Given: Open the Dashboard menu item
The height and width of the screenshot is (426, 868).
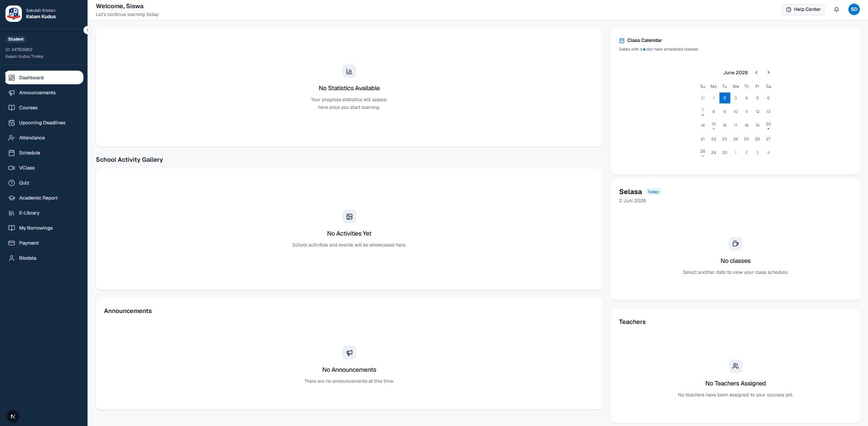Looking at the screenshot, I should 44,77.
